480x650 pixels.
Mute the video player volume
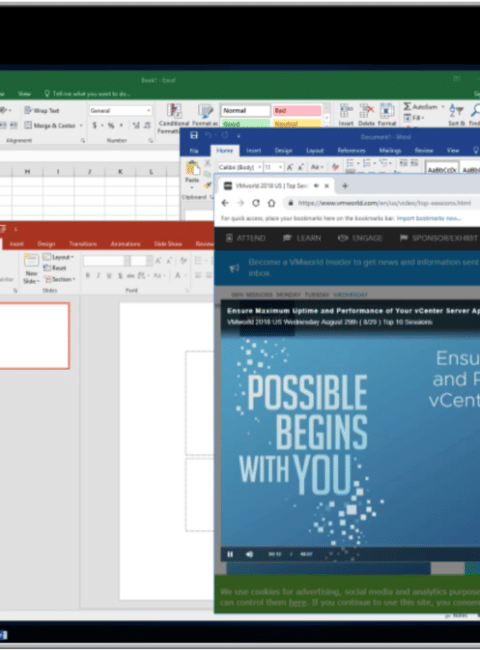point(249,554)
